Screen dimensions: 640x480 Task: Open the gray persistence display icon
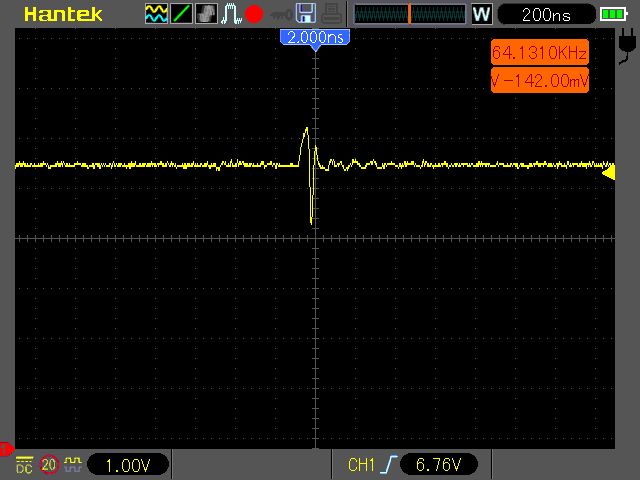[x=206, y=14]
